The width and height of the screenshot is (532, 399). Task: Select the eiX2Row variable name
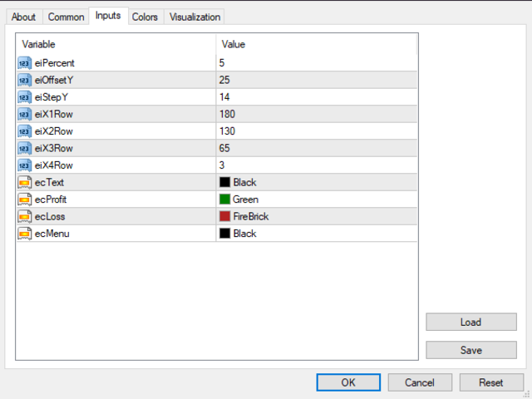tap(53, 131)
